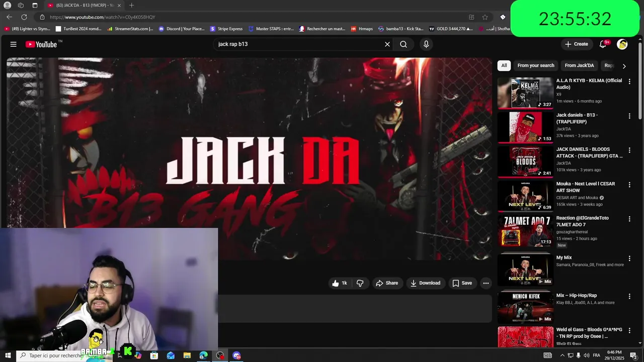Click taskbar search box
Image resolution: width=644 pixels, height=362 pixels.
pyautogui.click(x=50, y=355)
